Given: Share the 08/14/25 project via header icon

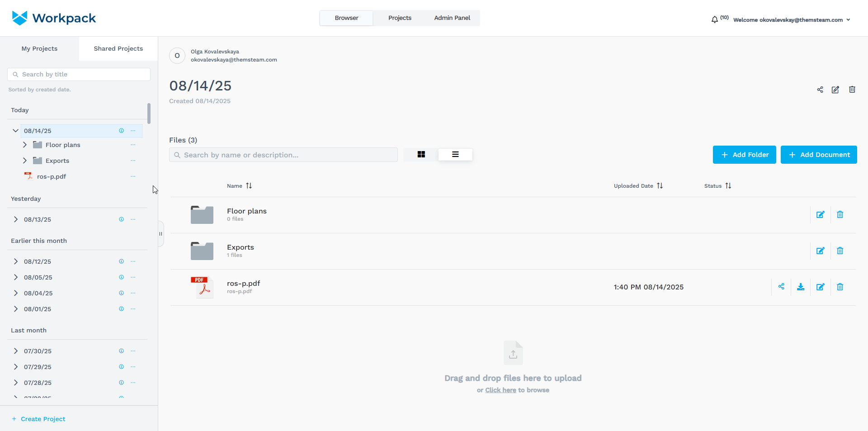Looking at the screenshot, I should pyautogui.click(x=820, y=90).
